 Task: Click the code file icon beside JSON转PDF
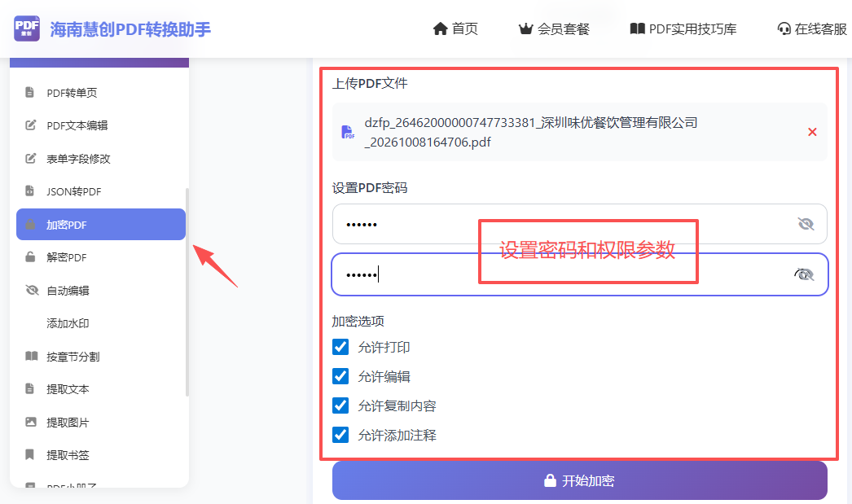coord(30,191)
